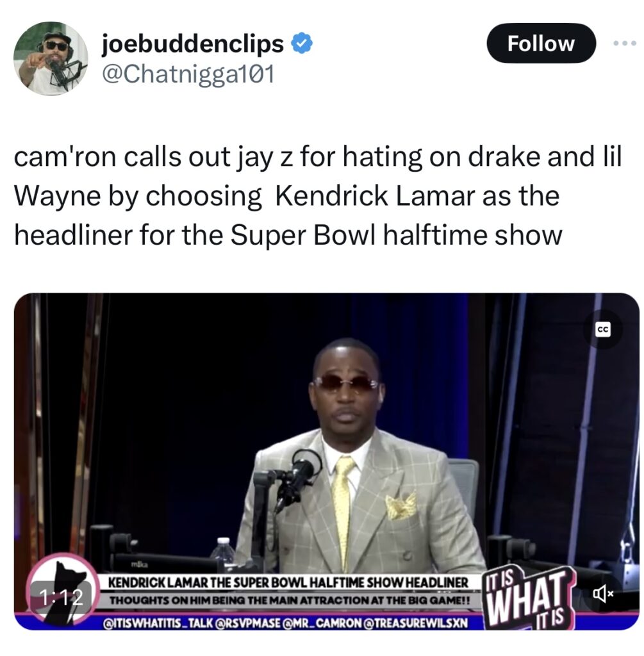
Task: Click the @TREASUREWILSXN handle in ticker
Action: [414, 623]
